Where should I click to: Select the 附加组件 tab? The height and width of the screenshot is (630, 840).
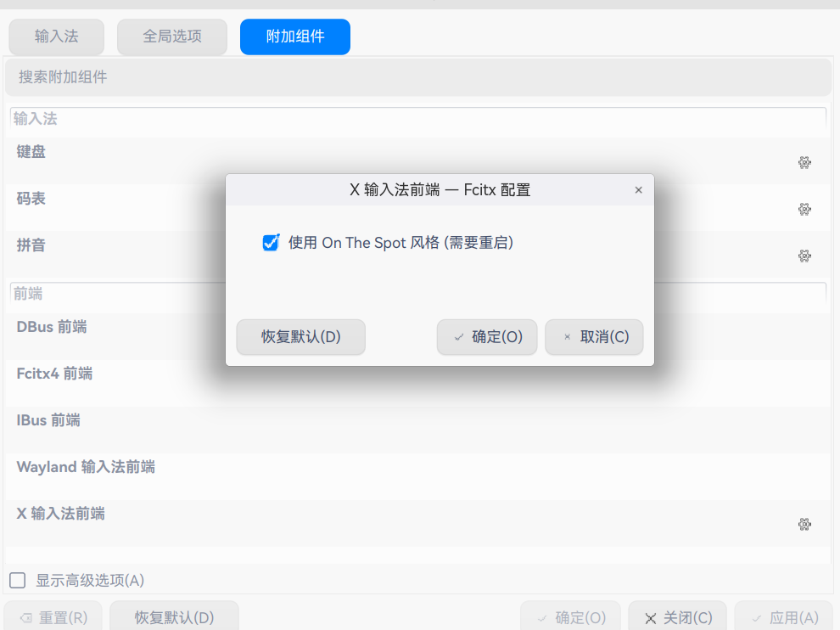(295, 37)
